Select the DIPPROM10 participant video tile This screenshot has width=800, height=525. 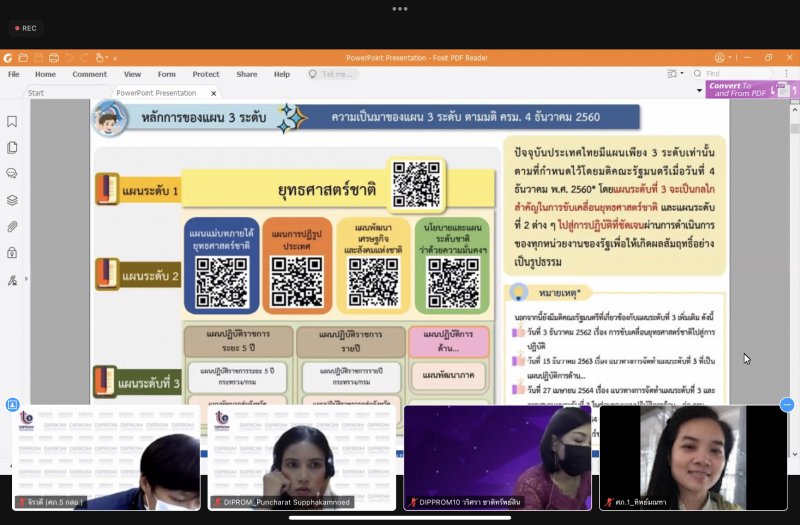497,458
